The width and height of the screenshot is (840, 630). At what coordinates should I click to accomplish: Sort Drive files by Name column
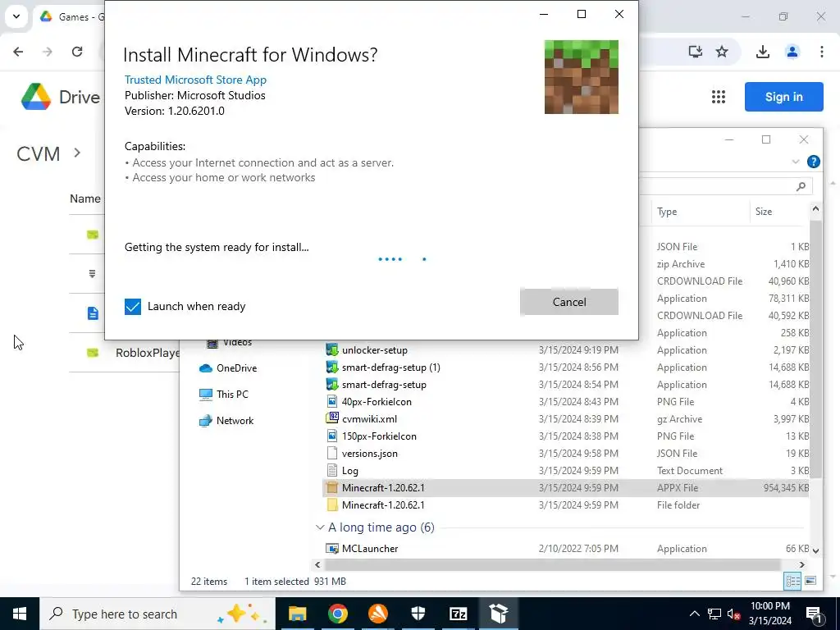pyautogui.click(x=85, y=199)
